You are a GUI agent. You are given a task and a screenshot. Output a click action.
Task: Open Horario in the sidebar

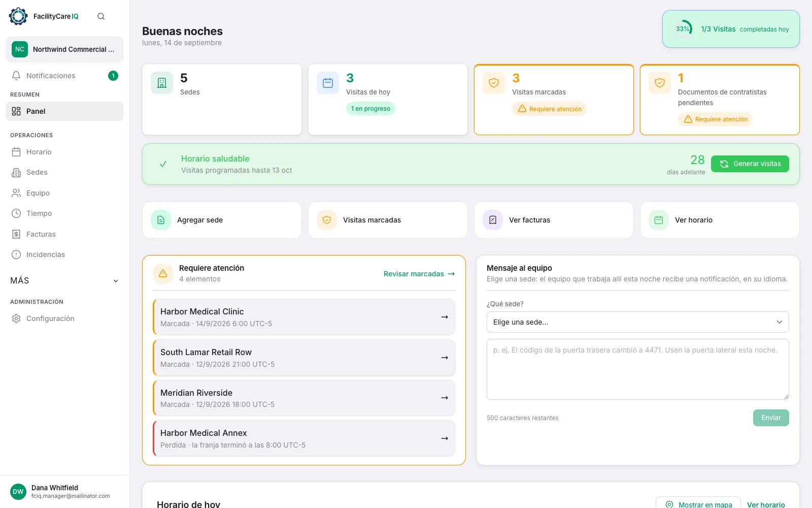click(64, 152)
